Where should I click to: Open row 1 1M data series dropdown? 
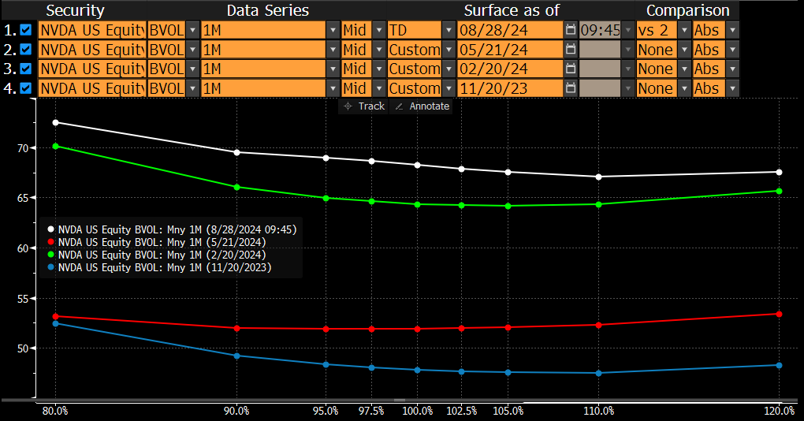(x=333, y=30)
